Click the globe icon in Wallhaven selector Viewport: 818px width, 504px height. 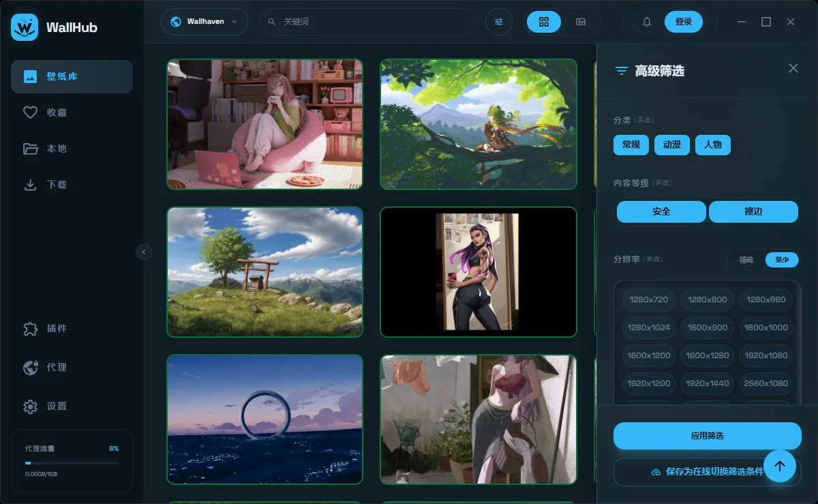(x=175, y=22)
